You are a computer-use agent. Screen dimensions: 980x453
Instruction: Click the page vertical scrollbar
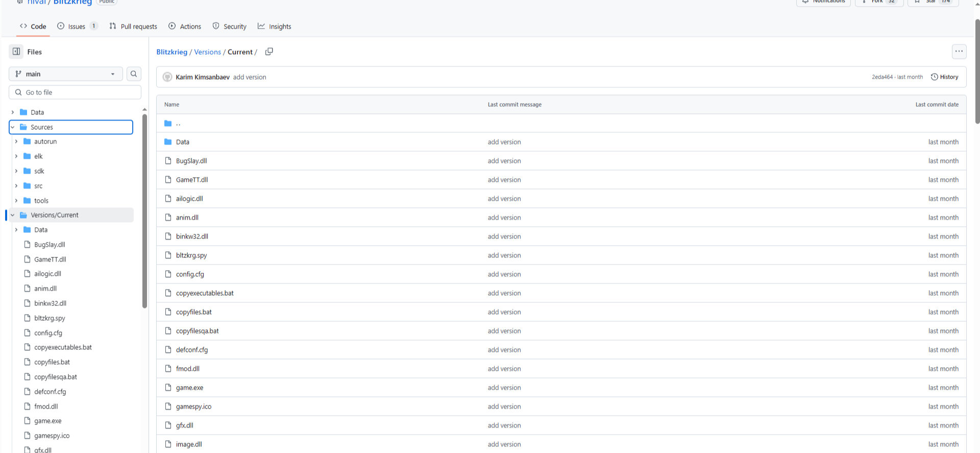(x=977, y=71)
